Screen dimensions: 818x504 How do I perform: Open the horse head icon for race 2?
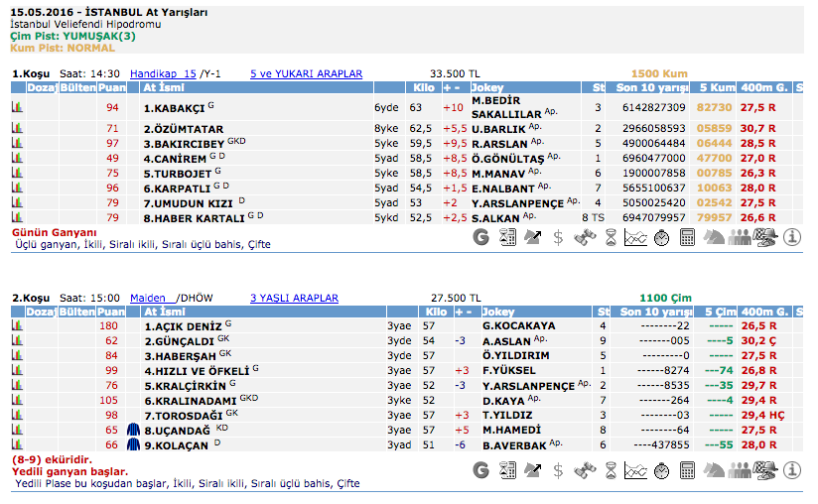[714, 466]
